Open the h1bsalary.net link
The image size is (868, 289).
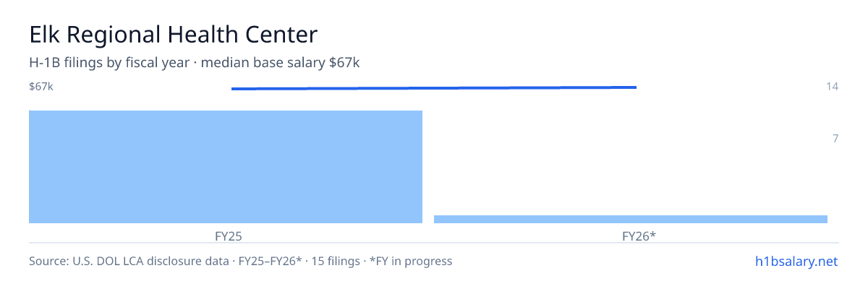coord(796,261)
